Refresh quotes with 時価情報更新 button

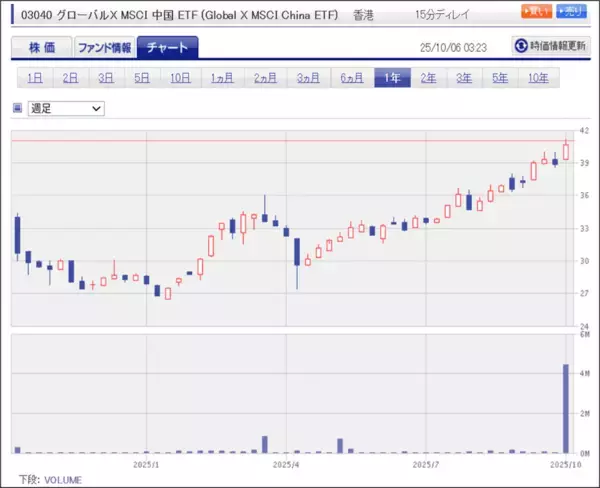coord(549,46)
